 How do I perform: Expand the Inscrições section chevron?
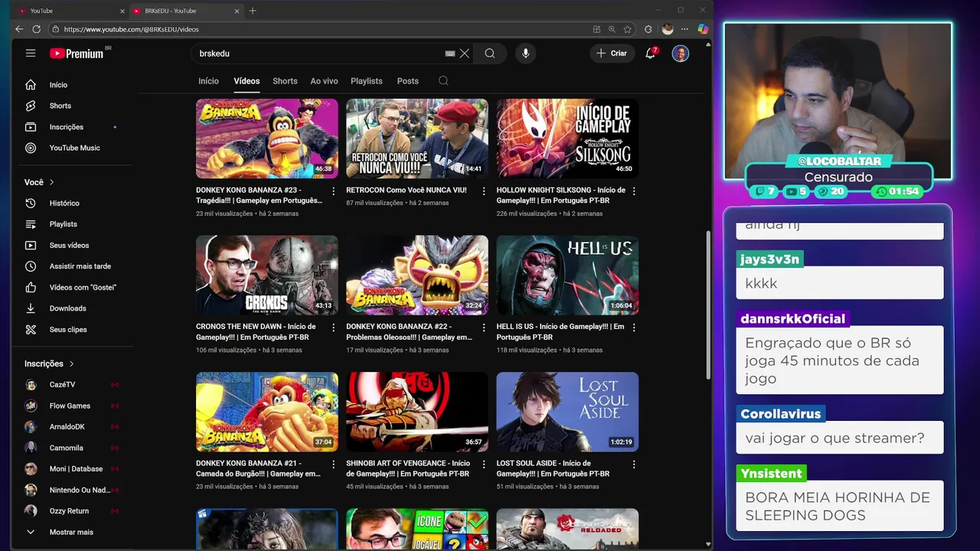[72, 364]
